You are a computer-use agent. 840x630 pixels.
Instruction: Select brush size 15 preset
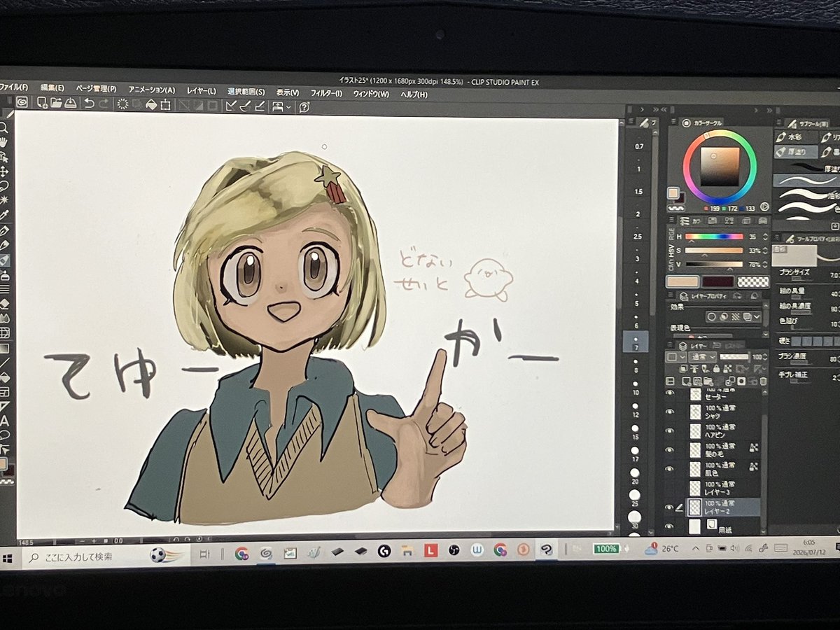636,431
